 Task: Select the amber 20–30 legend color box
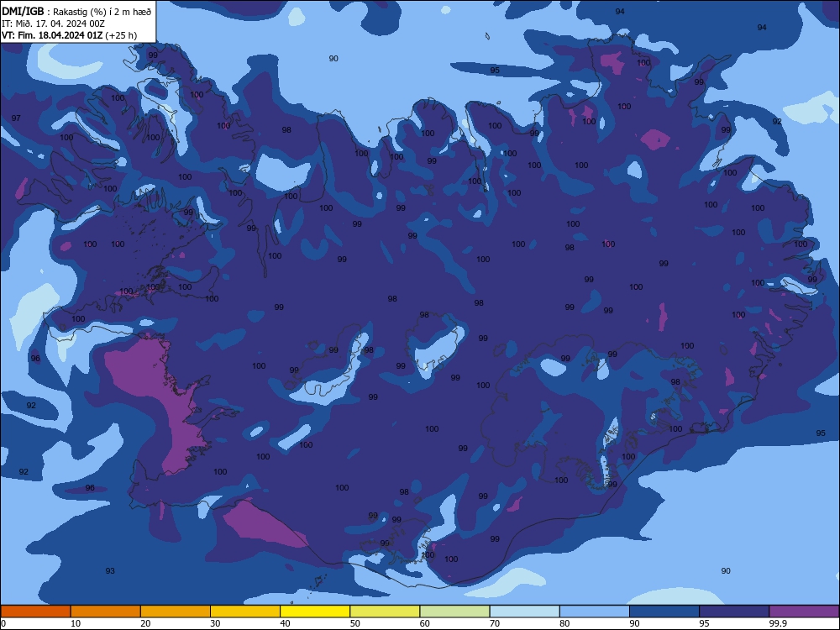[176, 612]
